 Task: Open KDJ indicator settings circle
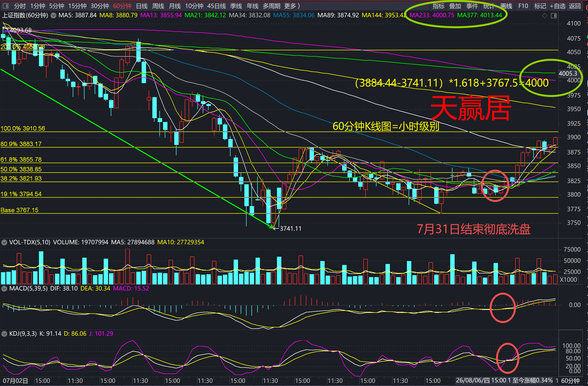point(4,334)
